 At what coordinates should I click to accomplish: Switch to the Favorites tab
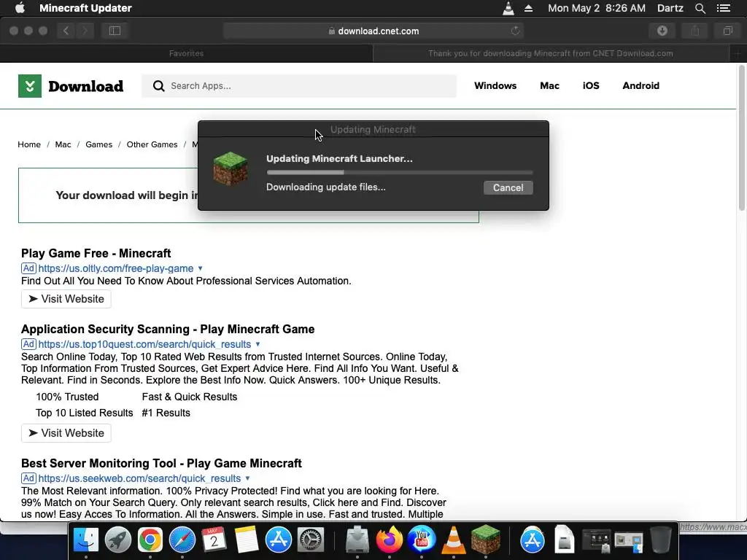pyautogui.click(x=186, y=53)
